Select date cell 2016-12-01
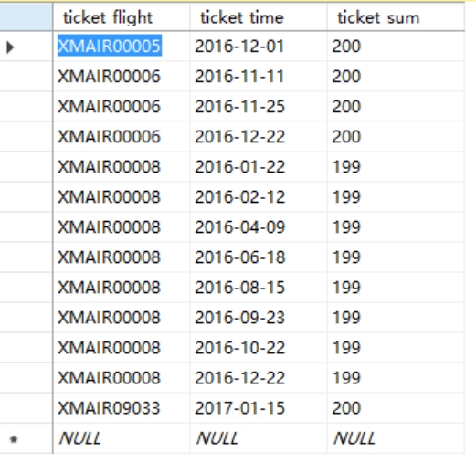476x462 pixels. point(259,47)
